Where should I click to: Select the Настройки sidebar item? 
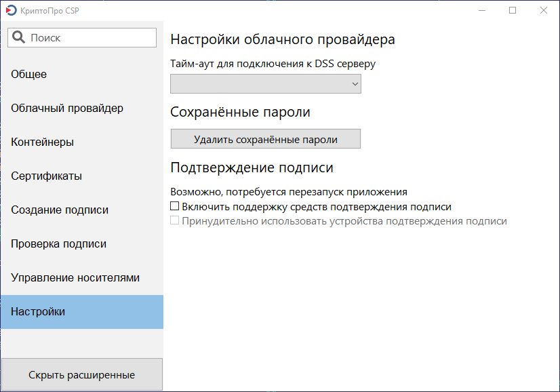[x=82, y=311]
